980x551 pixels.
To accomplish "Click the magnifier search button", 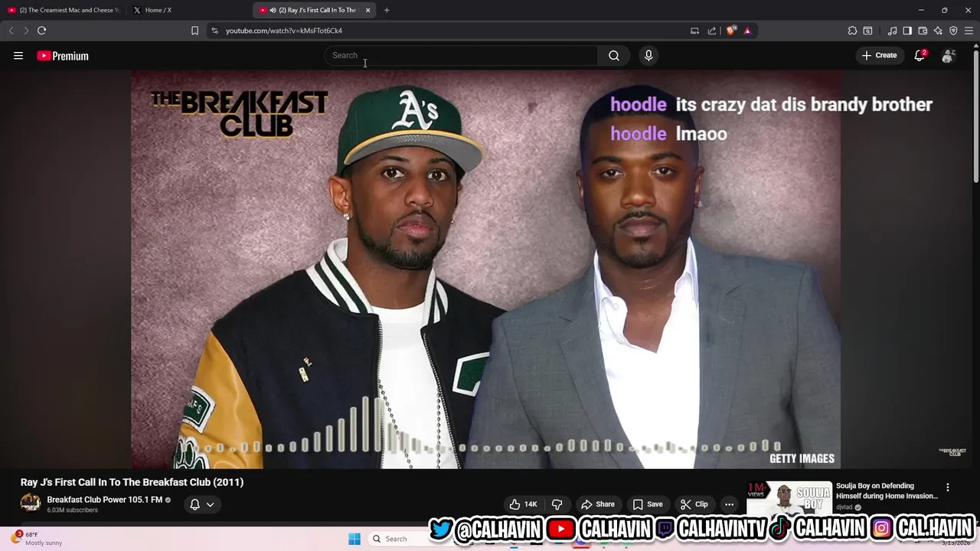I will point(614,55).
